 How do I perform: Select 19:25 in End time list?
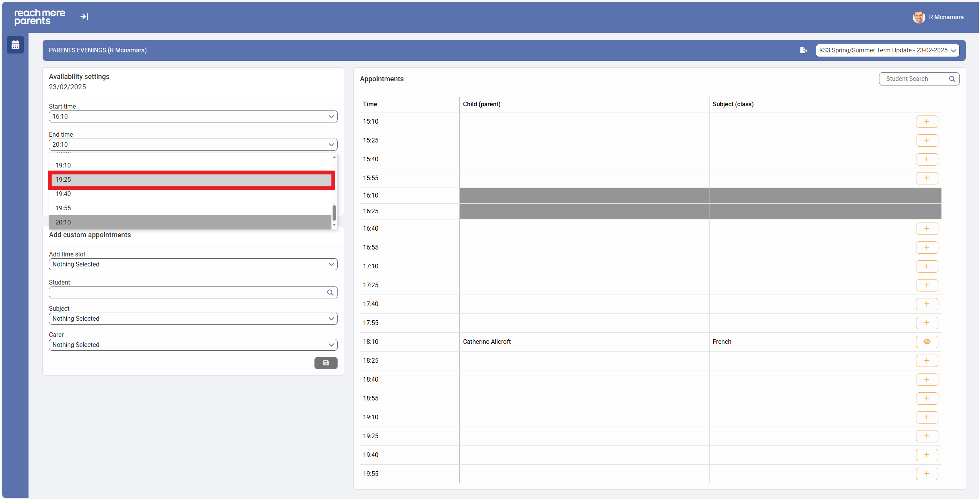coord(191,180)
